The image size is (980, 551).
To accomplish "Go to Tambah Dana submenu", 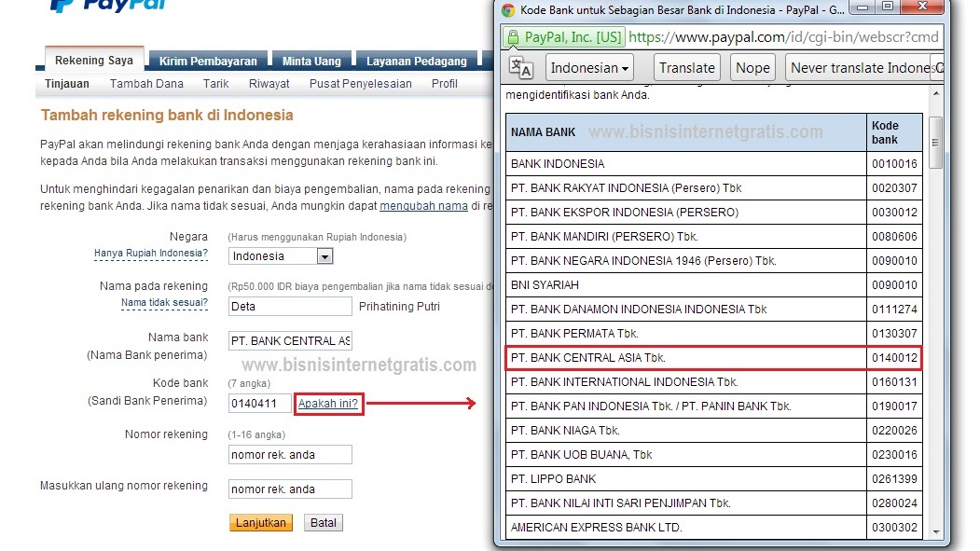I will click(x=147, y=84).
